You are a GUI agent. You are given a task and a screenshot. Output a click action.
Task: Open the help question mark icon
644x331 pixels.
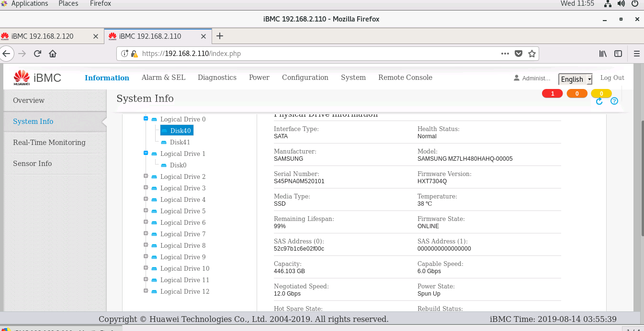(x=614, y=101)
